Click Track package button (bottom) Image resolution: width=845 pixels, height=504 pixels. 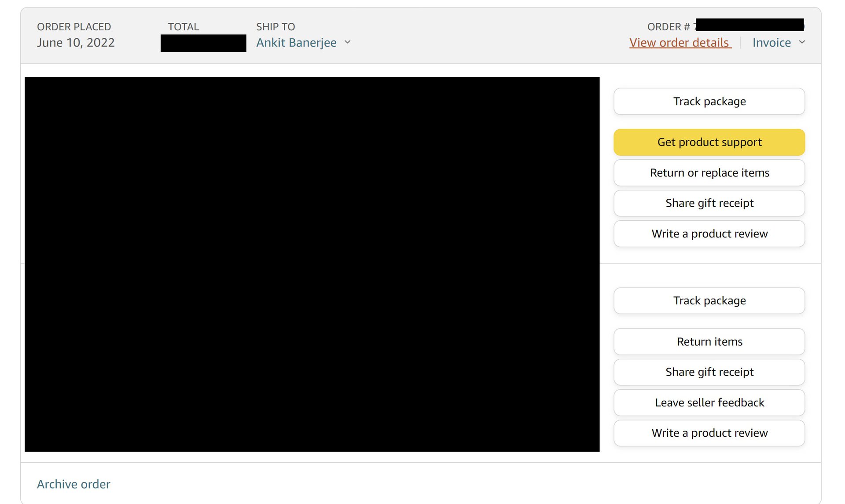coord(710,301)
